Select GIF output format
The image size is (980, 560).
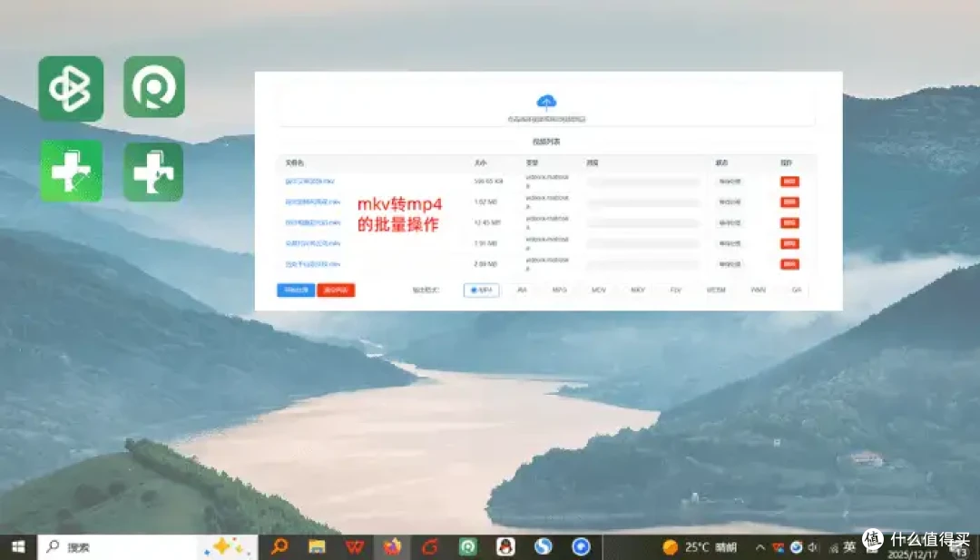tap(797, 290)
